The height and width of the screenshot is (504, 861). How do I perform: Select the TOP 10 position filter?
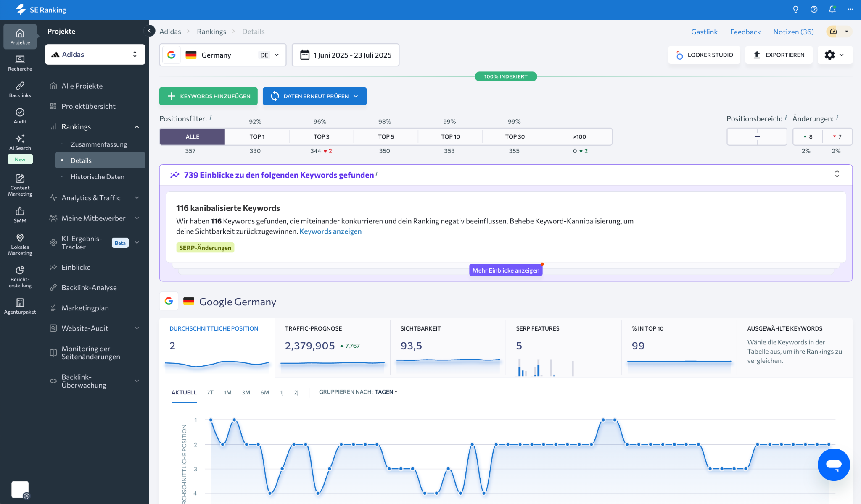pos(450,136)
